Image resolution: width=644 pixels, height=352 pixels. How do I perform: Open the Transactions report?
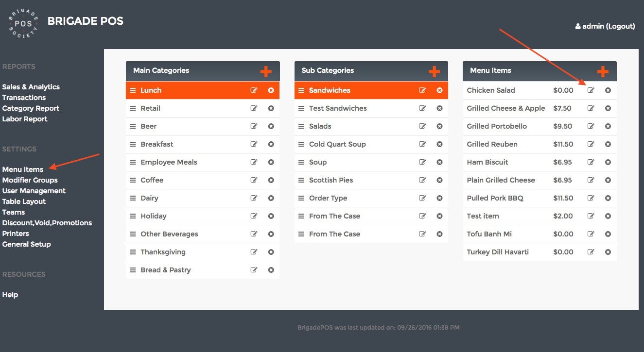[24, 98]
